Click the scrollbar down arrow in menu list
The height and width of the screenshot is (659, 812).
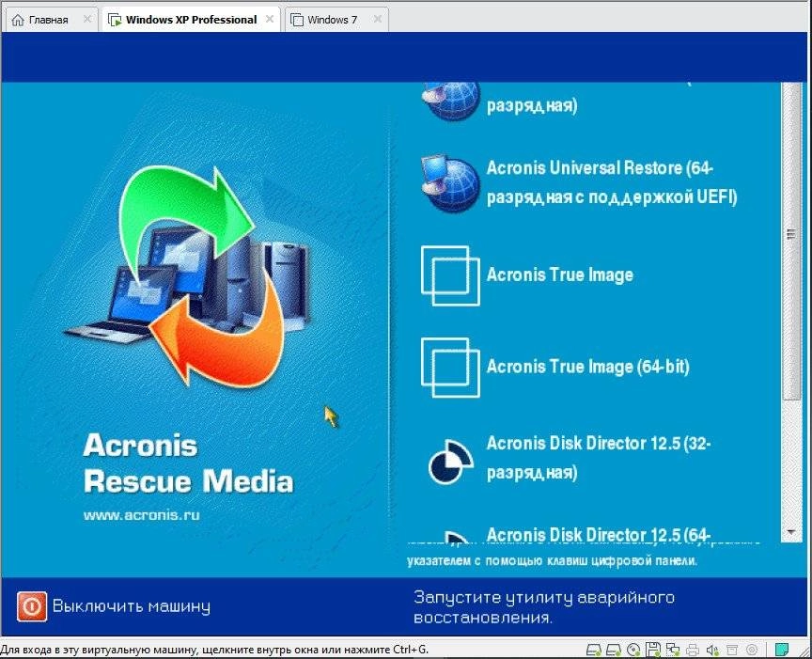(790, 532)
